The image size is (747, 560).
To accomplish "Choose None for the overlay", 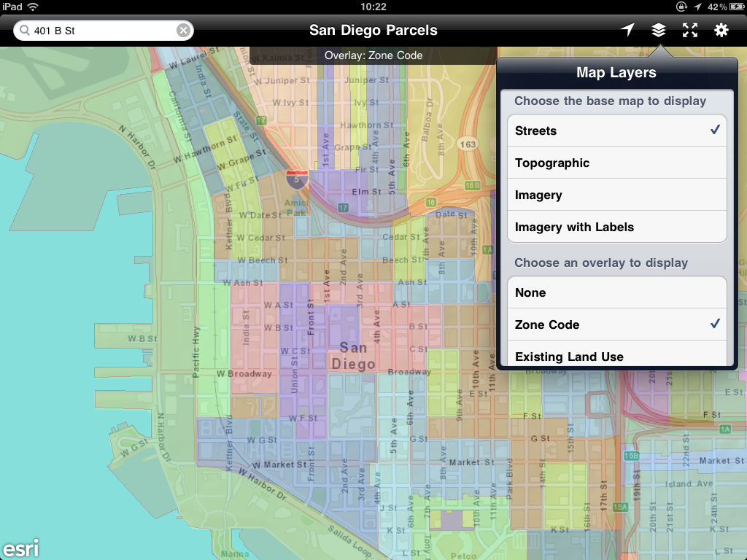I will point(617,292).
